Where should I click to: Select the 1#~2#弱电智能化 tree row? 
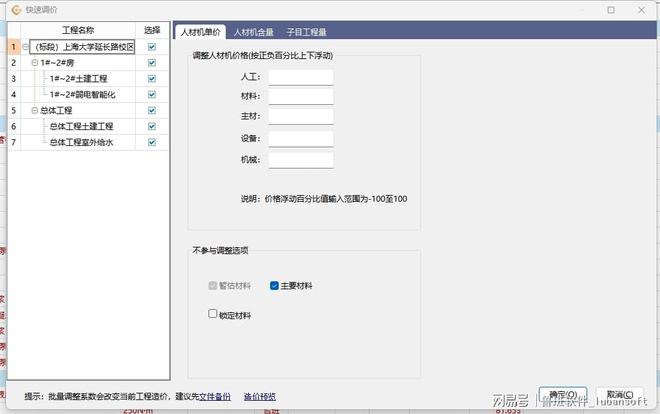pos(82,95)
